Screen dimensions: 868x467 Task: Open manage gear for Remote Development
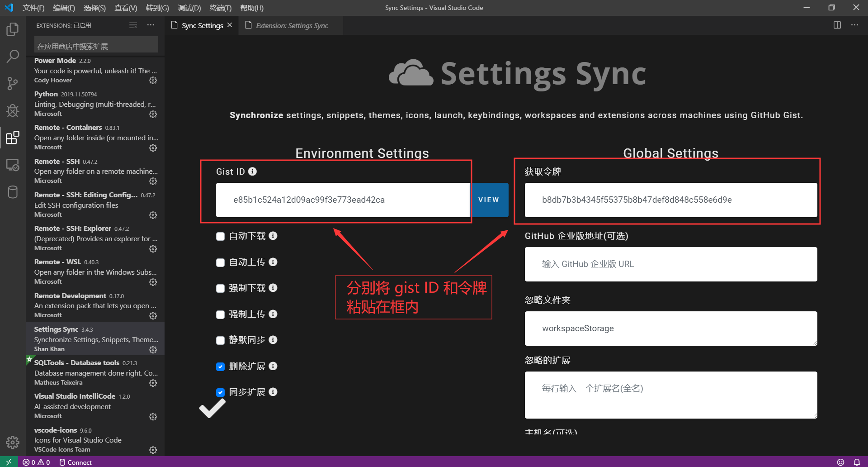point(153,316)
